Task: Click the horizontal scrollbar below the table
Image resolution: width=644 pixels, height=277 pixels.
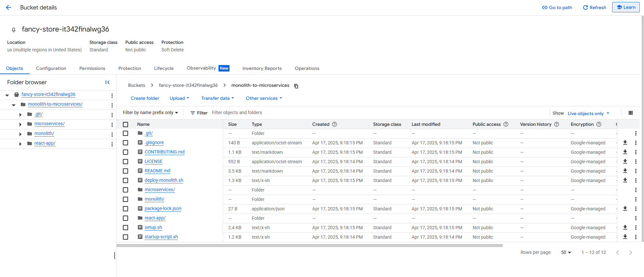Action: point(309,246)
